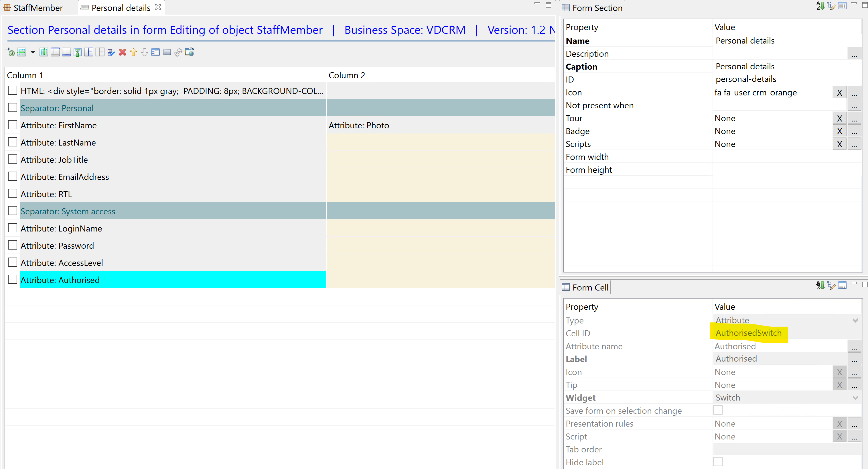Screen dimensions: 868x469
Task: Click the expand cell span (plus) icon
Action: [100, 52]
